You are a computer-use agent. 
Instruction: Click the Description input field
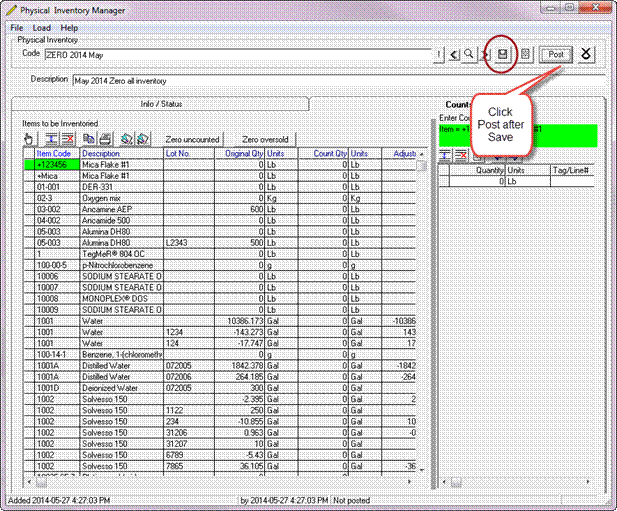[338, 81]
